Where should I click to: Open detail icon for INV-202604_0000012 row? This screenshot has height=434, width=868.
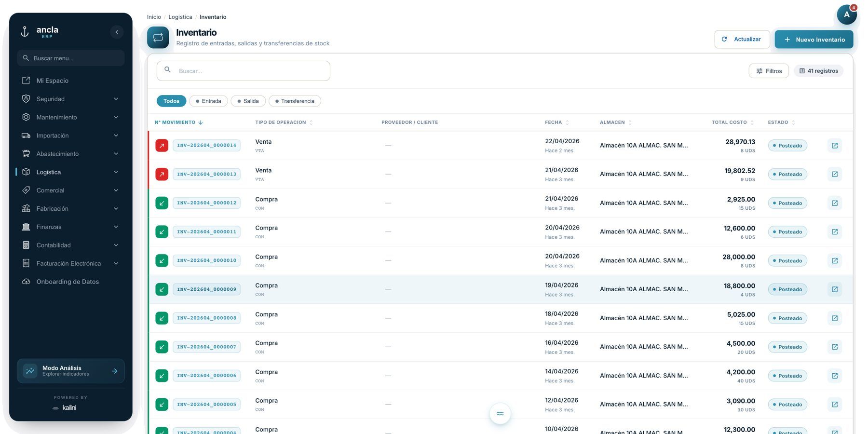[835, 203]
